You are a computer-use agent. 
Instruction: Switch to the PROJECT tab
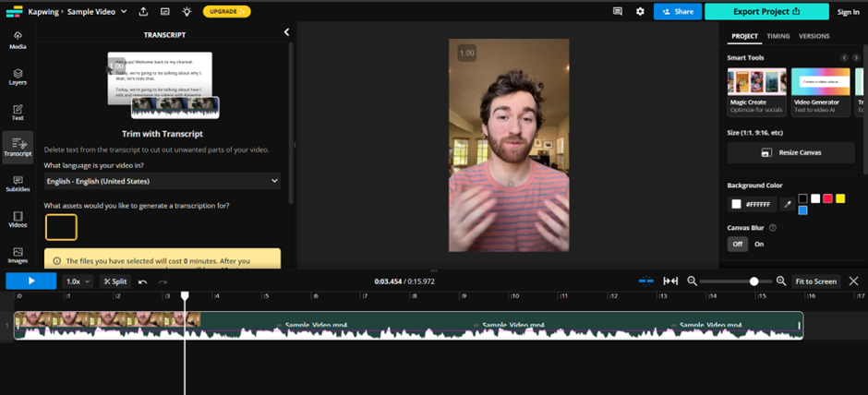coord(744,36)
